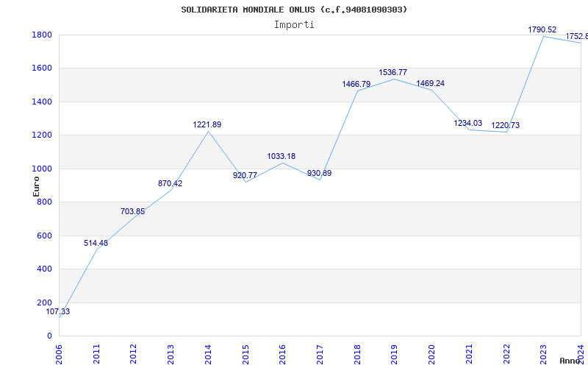
Task: Click the 1033.18 value for 2016
Action: (x=282, y=156)
